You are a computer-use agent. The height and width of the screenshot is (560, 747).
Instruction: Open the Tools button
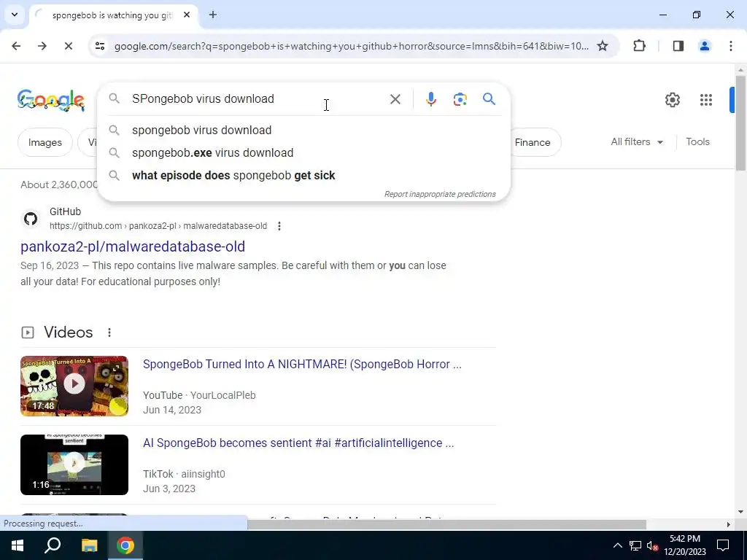(697, 142)
